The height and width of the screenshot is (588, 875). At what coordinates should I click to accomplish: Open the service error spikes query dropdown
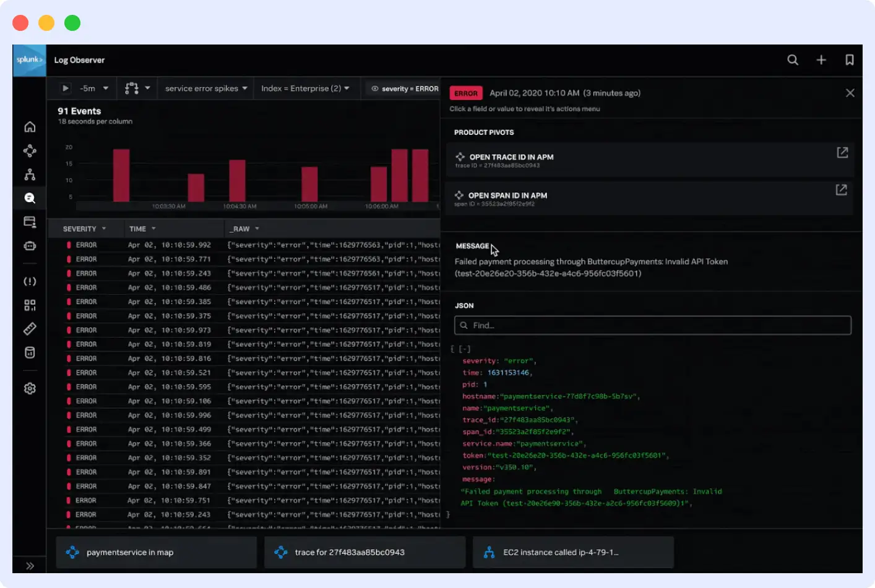tap(205, 88)
